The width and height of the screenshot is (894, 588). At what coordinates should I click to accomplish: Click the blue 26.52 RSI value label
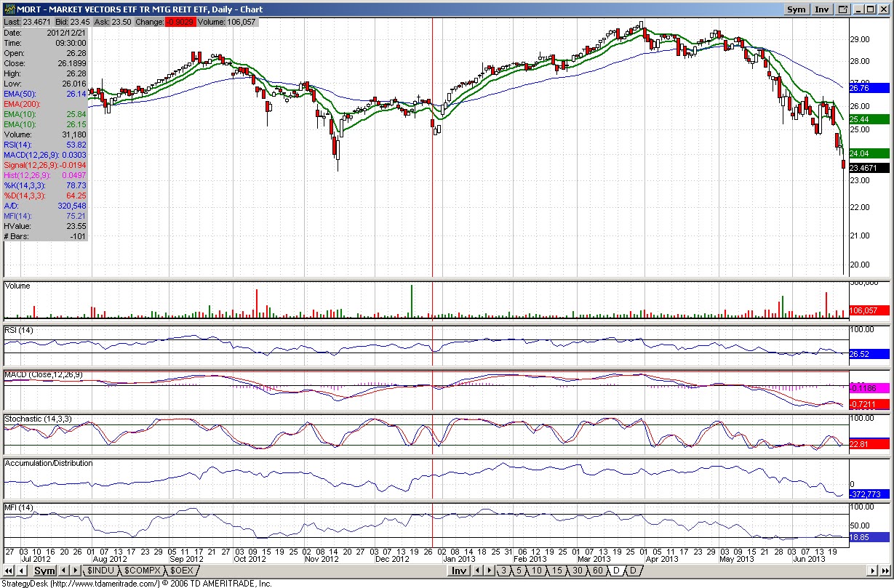pyautogui.click(x=869, y=354)
